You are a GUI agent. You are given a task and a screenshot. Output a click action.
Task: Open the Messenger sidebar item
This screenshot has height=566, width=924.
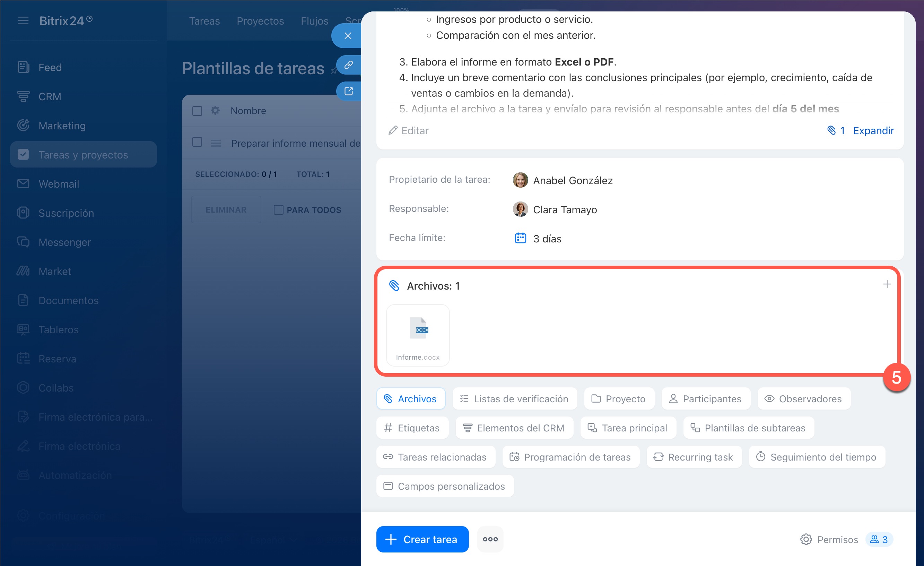click(64, 242)
